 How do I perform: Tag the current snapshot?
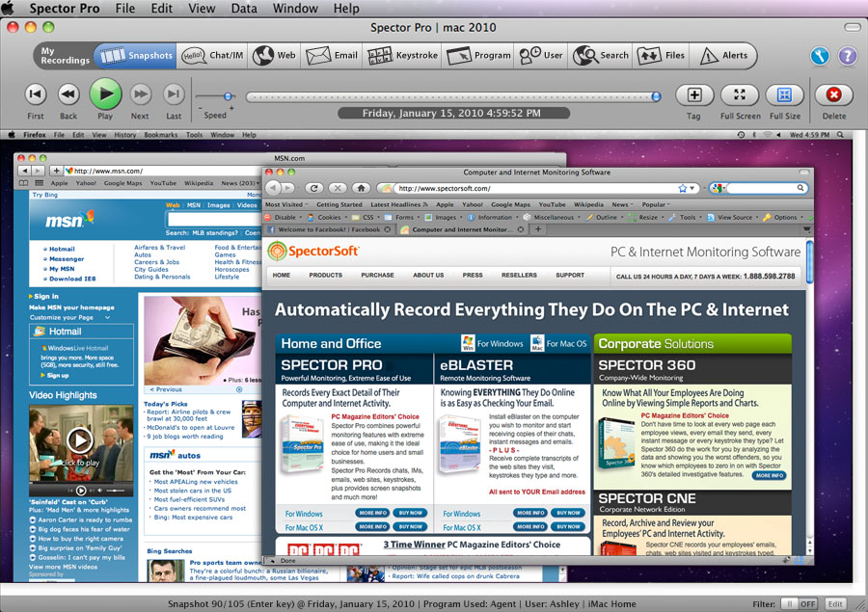[x=694, y=94]
